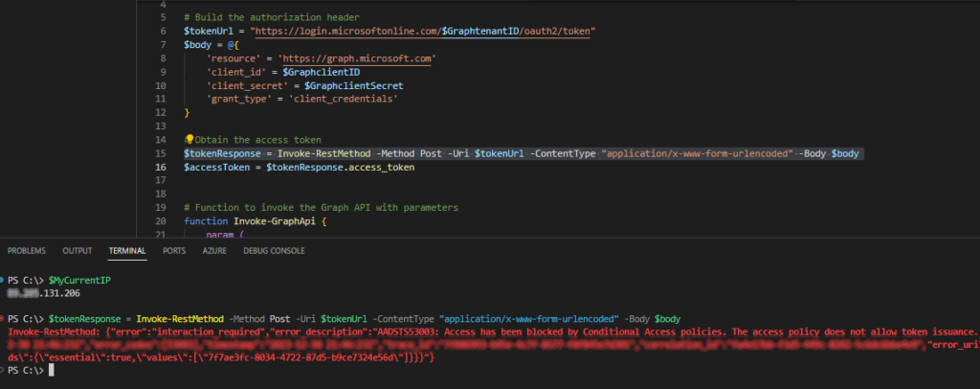Screen dimensions: 980x389
Task: Follow the login.microsoftonline.com URL on line 6
Action: tap(422, 32)
